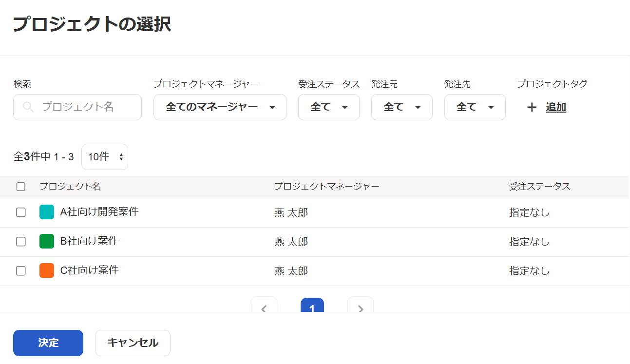Click the orange swatch of C社向け案件

(47, 270)
